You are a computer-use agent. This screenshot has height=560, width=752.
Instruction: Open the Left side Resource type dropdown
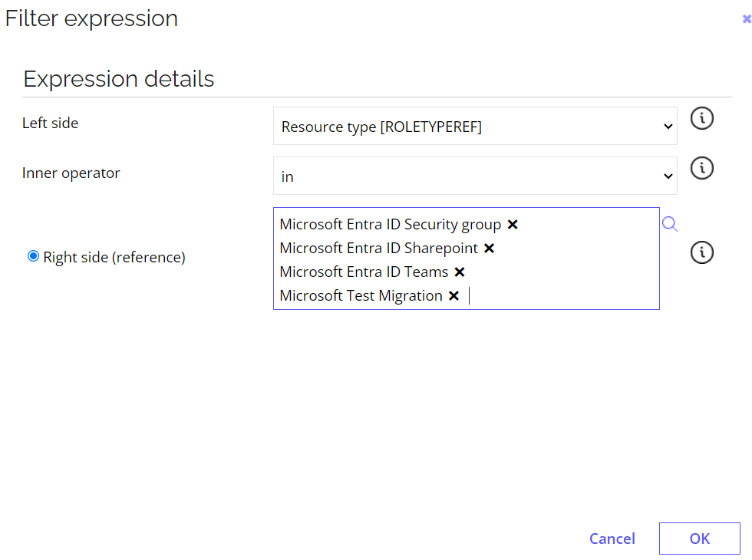475,126
